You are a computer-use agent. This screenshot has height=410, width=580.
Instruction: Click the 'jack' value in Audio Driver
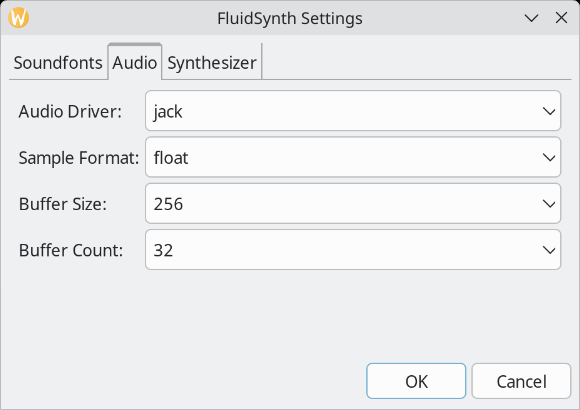168,112
